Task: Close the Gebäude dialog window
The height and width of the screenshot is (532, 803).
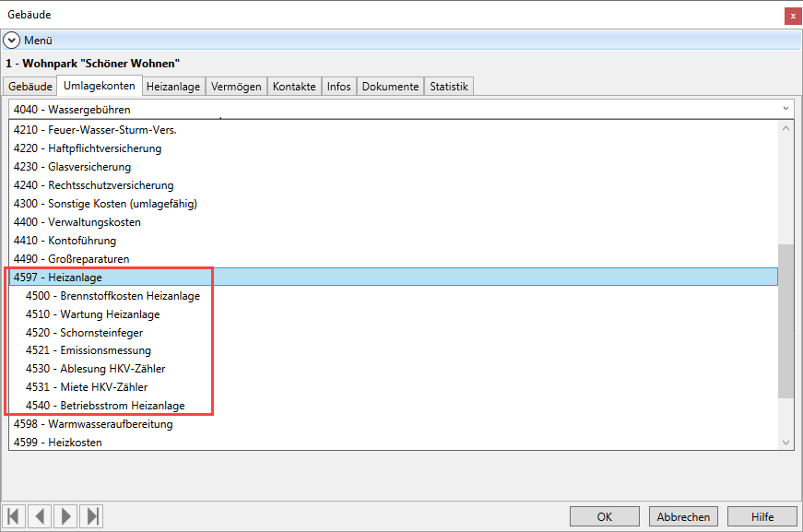Action: click(792, 16)
